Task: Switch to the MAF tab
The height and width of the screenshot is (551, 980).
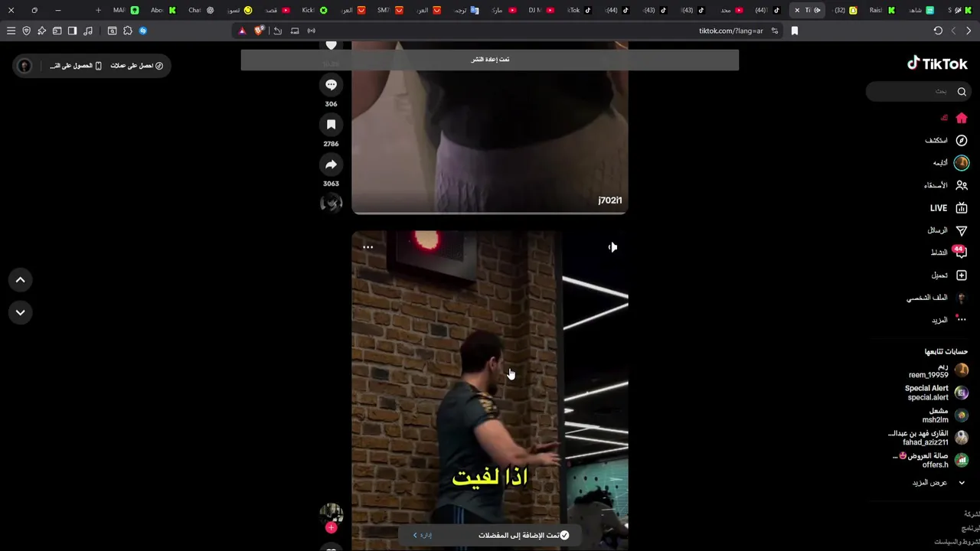Action: 126,10
